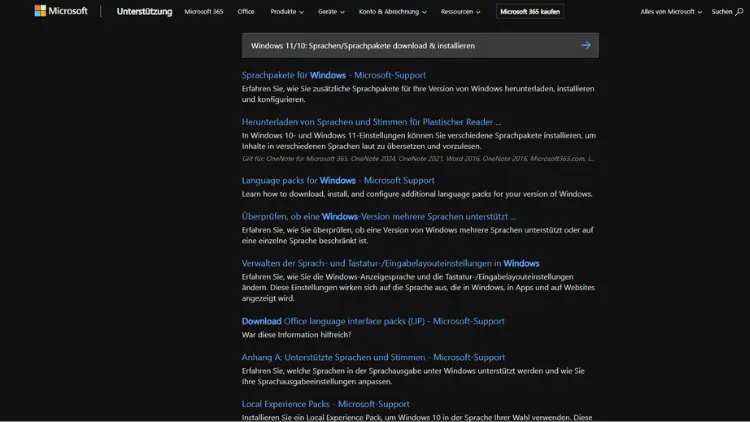
Task: Open Anhang A: Unterstützte Sprachen result
Action: (x=373, y=357)
